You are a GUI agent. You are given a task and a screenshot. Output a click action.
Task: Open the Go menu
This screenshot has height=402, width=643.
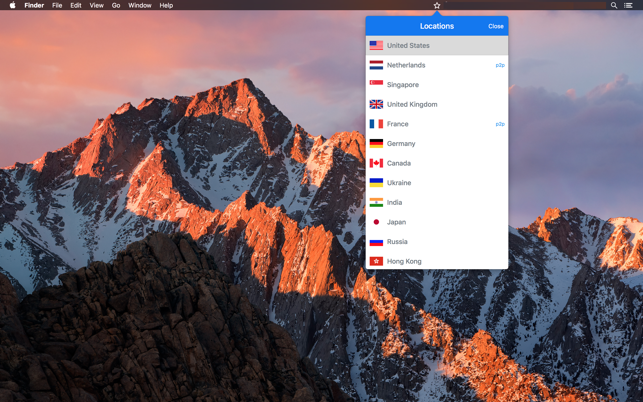(116, 6)
